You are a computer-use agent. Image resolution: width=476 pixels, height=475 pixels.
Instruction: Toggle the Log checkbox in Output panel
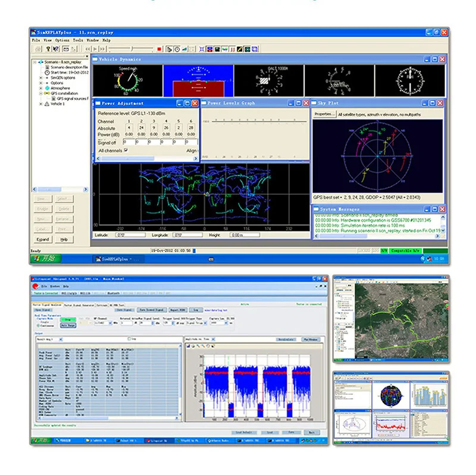129,339
